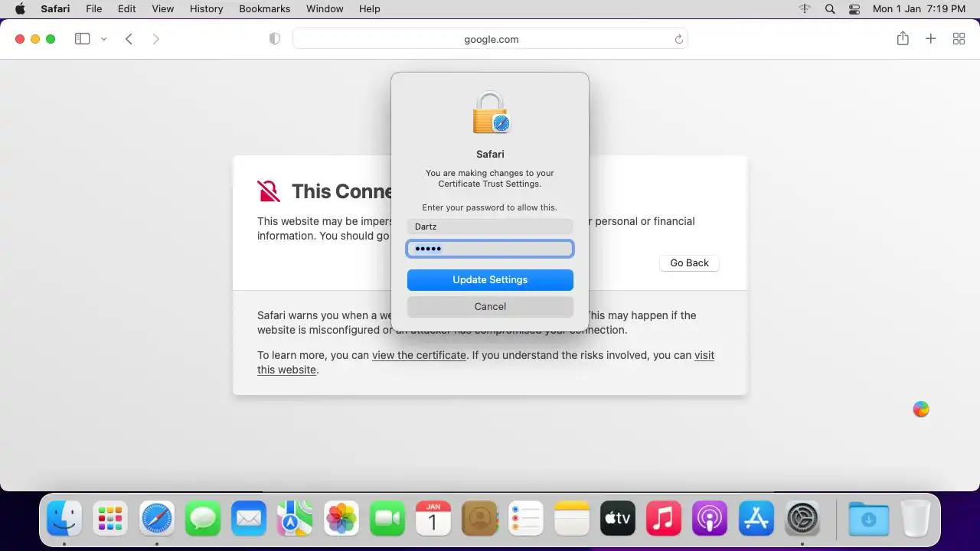The width and height of the screenshot is (980, 551).
Task: Open Control Center icon in menu bar
Action: pyautogui.click(x=854, y=9)
